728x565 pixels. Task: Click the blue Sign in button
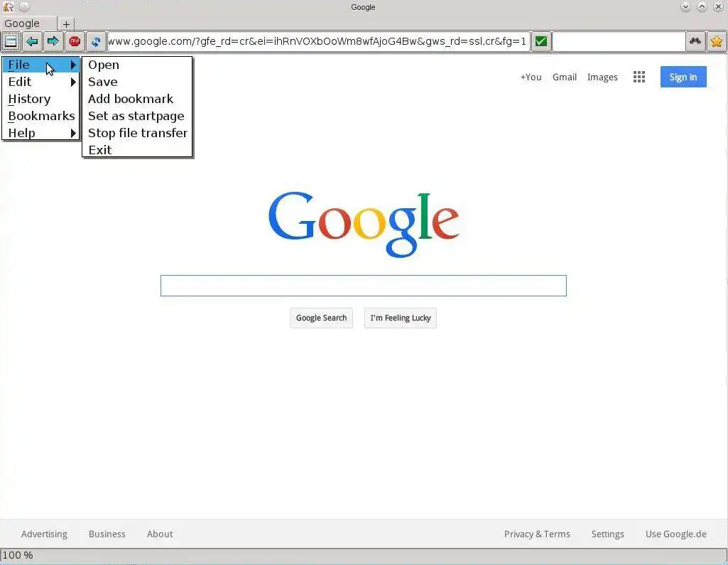[683, 77]
